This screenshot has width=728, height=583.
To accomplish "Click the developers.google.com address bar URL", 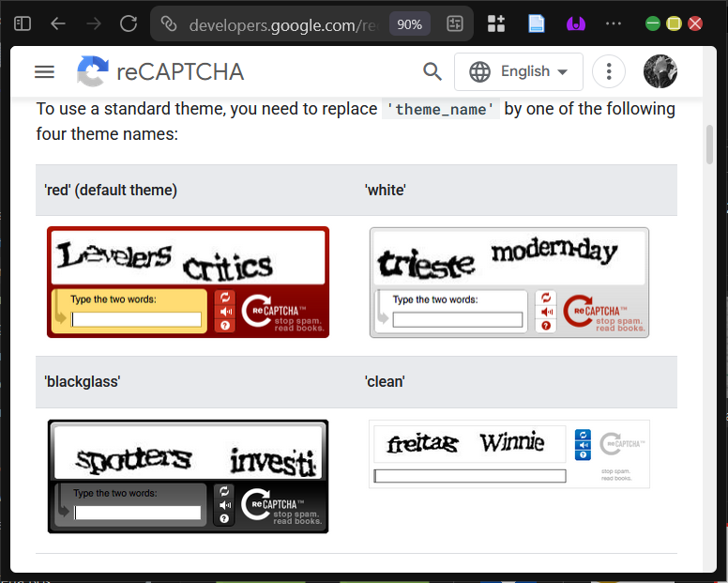I will (x=283, y=25).
